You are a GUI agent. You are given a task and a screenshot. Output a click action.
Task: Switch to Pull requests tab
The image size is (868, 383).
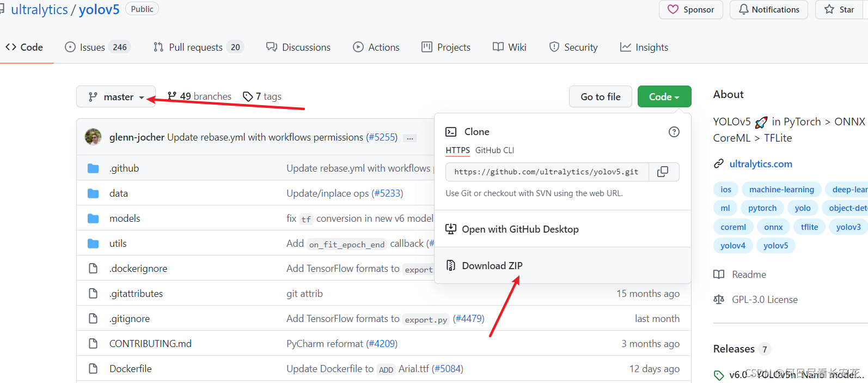coord(199,47)
